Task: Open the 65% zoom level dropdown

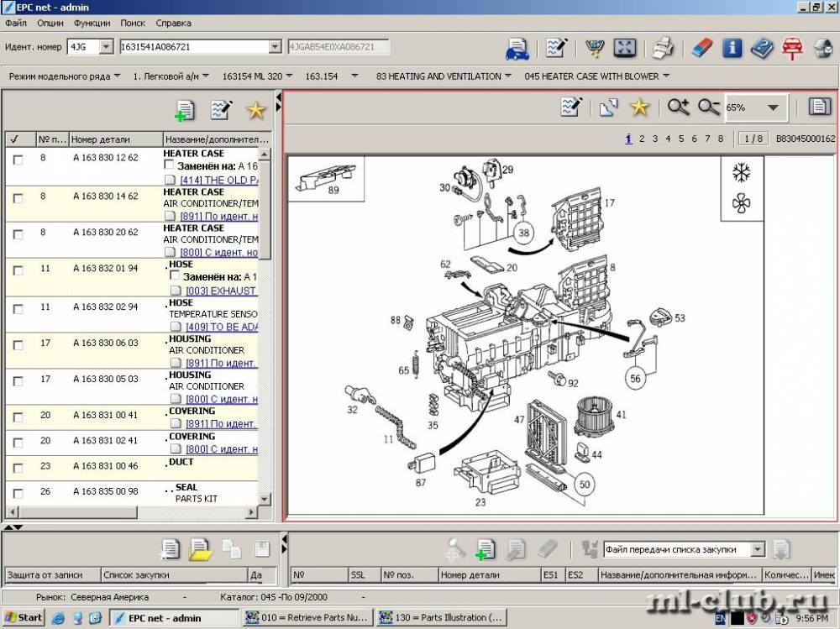Action: click(x=772, y=107)
